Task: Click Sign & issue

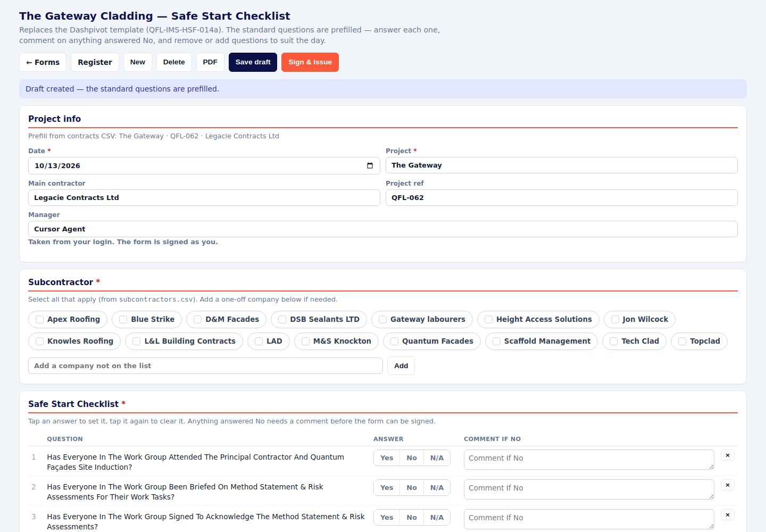Action: pyautogui.click(x=310, y=62)
